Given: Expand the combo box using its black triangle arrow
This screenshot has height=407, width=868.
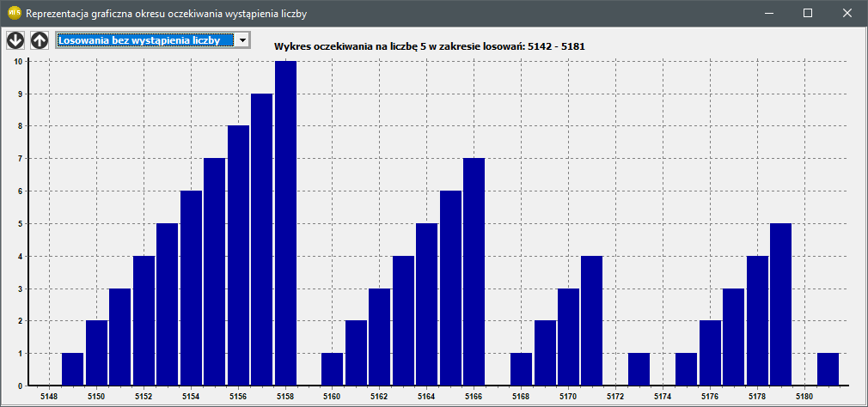Looking at the screenshot, I should coord(241,39).
